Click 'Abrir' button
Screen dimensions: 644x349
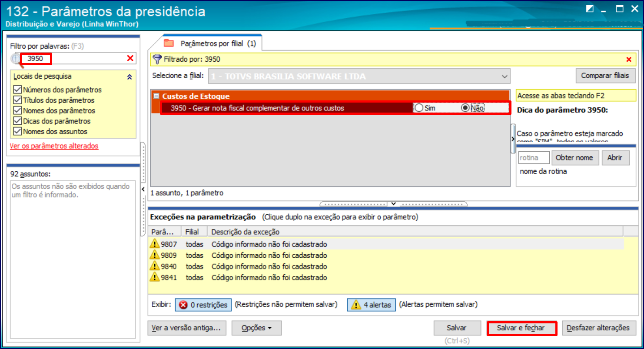tap(614, 158)
